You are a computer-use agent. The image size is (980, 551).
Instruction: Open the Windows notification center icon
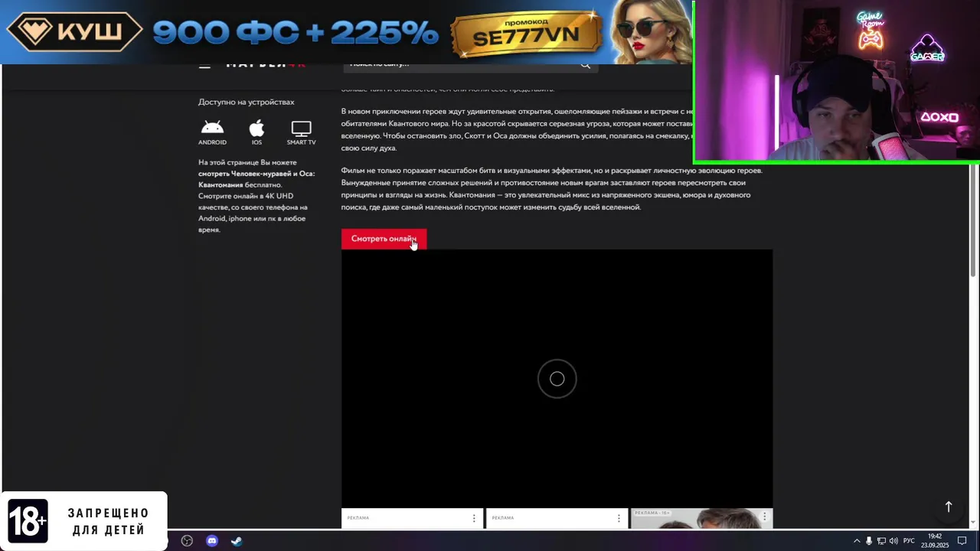[962, 541]
